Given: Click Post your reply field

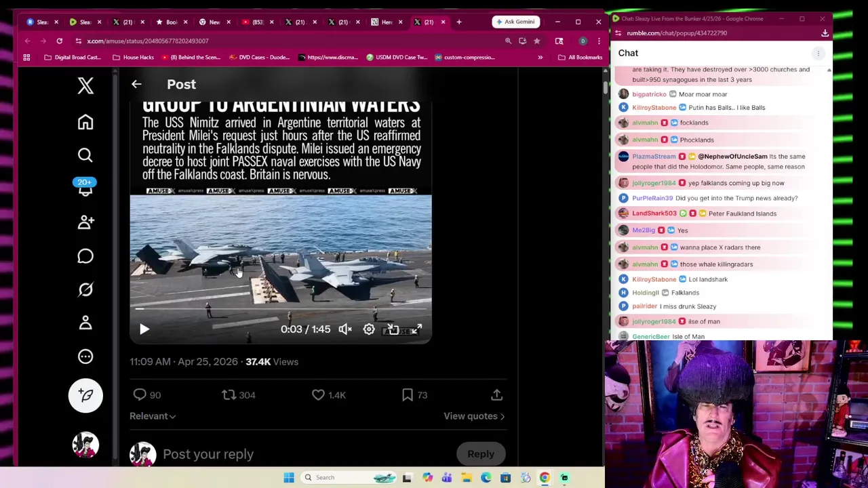Looking at the screenshot, I should (208, 454).
